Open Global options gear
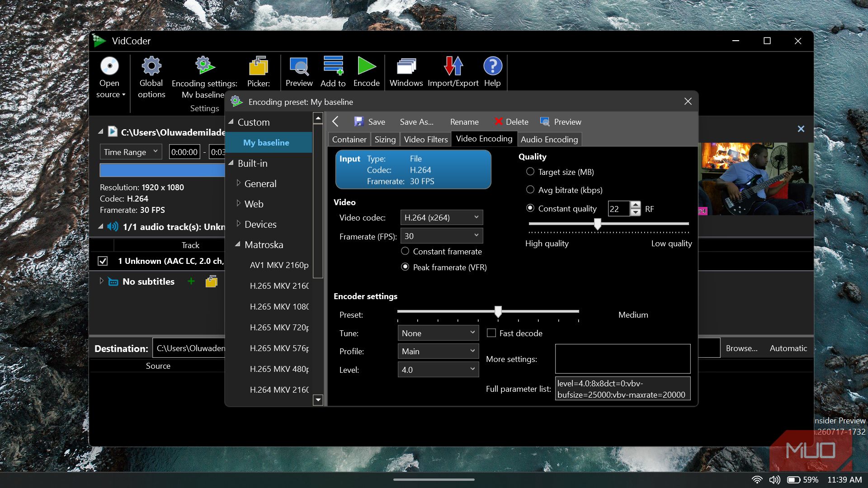Screen dimensions: 868x488 (x=151, y=66)
